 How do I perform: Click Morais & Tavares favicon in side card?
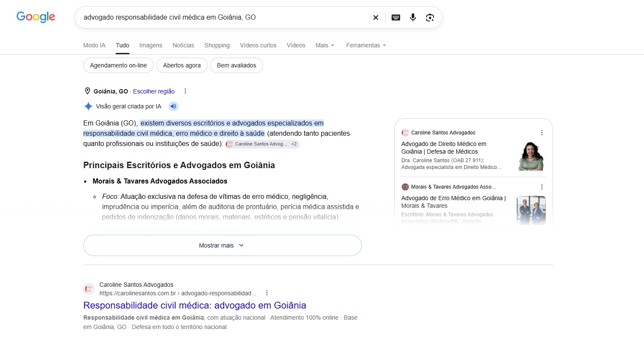[405, 187]
